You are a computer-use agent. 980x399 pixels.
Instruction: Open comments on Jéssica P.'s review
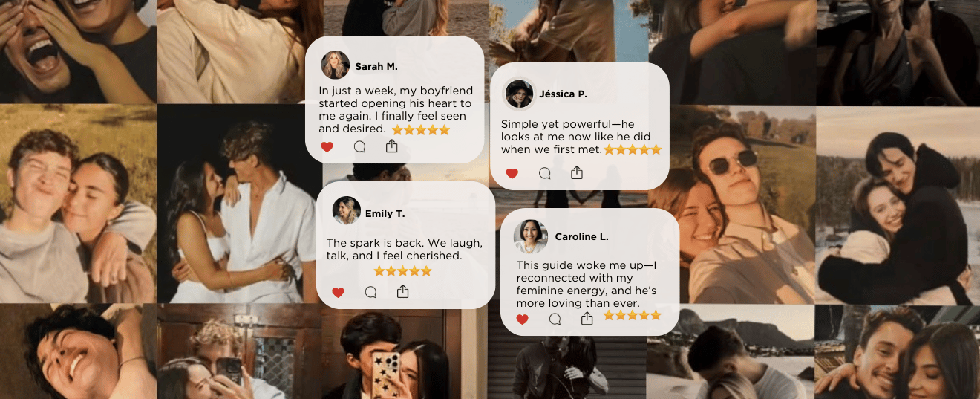[545, 173]
